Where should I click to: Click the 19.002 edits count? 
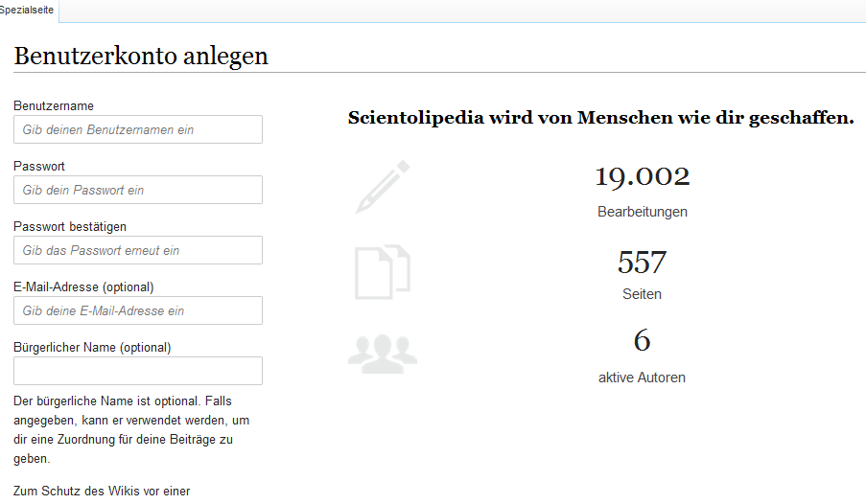click(643, 177)
